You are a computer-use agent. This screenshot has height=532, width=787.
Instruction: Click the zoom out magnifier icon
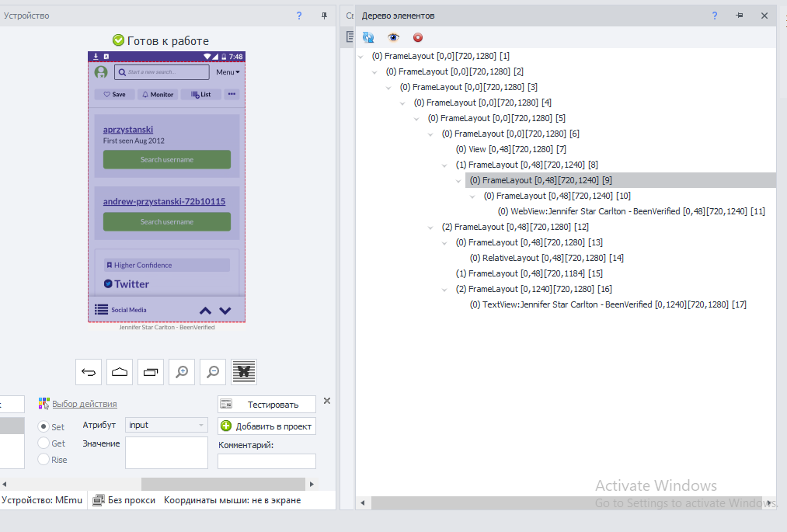(x=213, y=372)
